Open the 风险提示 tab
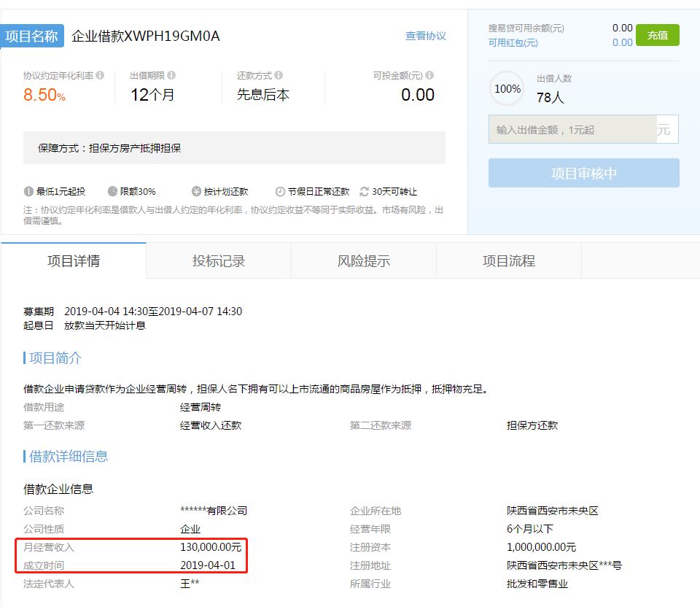700x607 pixels. (364, 261)
